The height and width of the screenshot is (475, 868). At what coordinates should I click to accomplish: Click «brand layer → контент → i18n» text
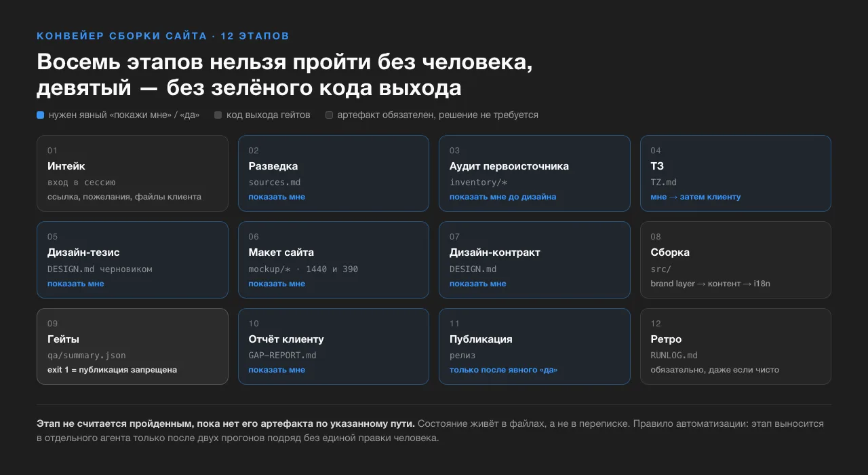pyautogui.click(x=710, y=284)
